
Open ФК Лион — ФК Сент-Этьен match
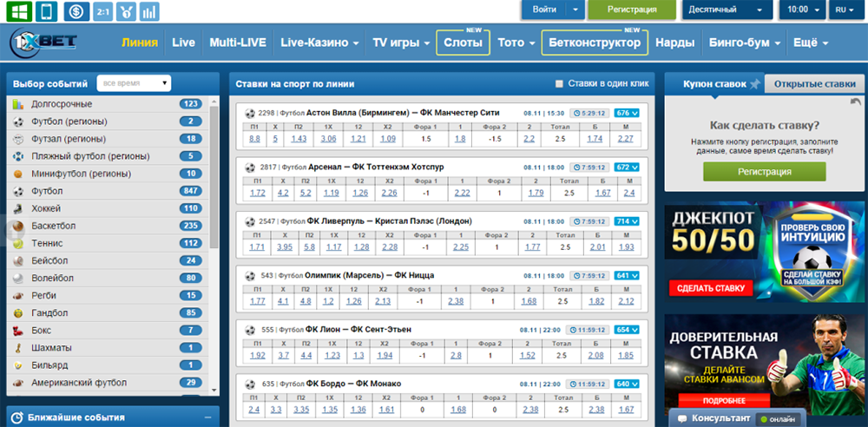358,330
